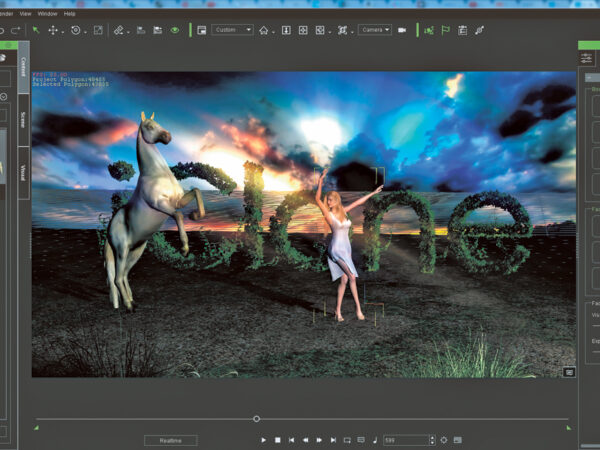
Task: Click the video camera record icon
Action: tap(402, 30)
